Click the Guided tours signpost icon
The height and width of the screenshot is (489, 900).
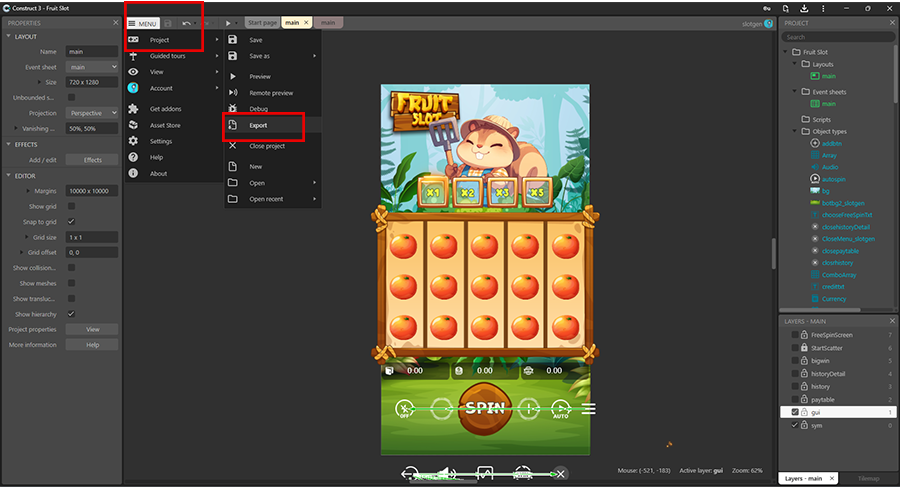tap(133, 56)
